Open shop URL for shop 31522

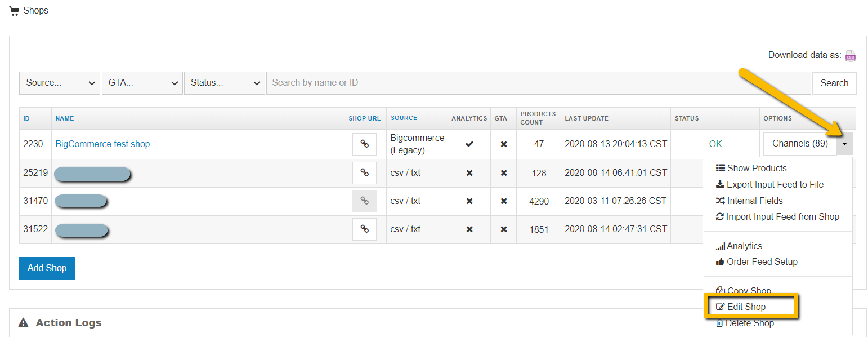(364, 229)
